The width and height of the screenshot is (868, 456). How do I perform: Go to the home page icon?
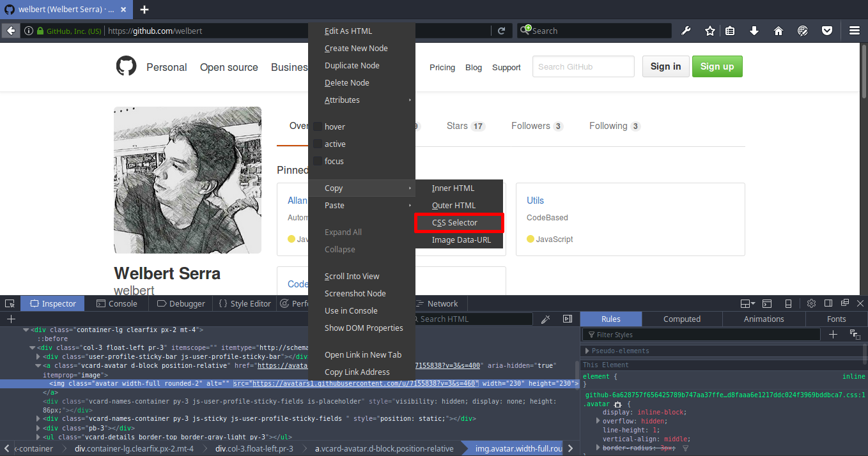coord(779,31)
